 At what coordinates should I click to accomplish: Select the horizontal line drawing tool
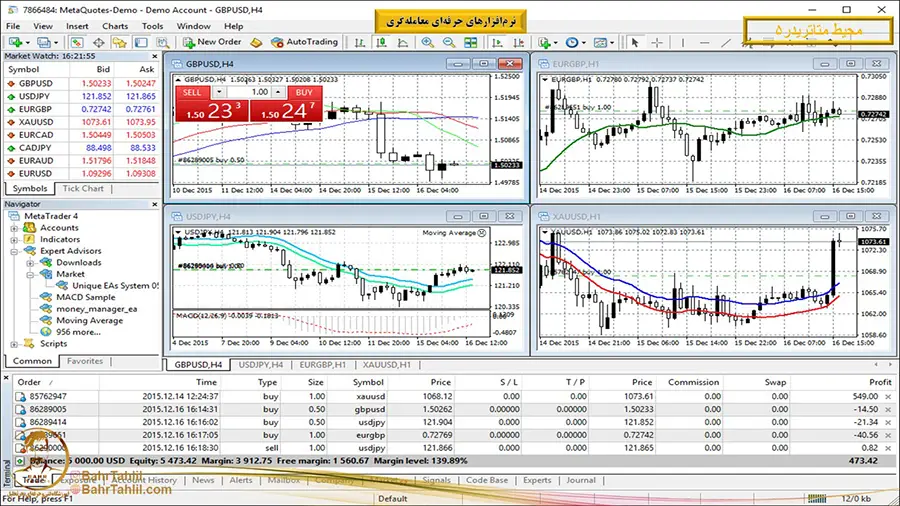(704, 42)
